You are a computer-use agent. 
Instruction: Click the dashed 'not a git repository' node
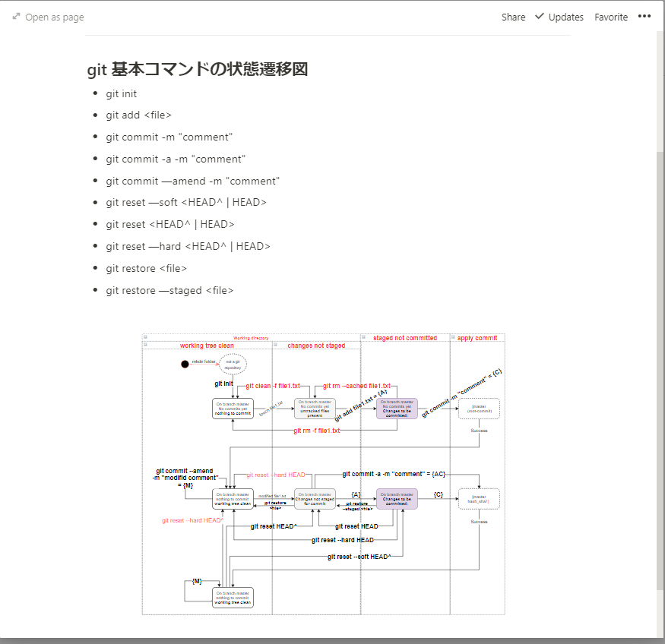point(233,365)
